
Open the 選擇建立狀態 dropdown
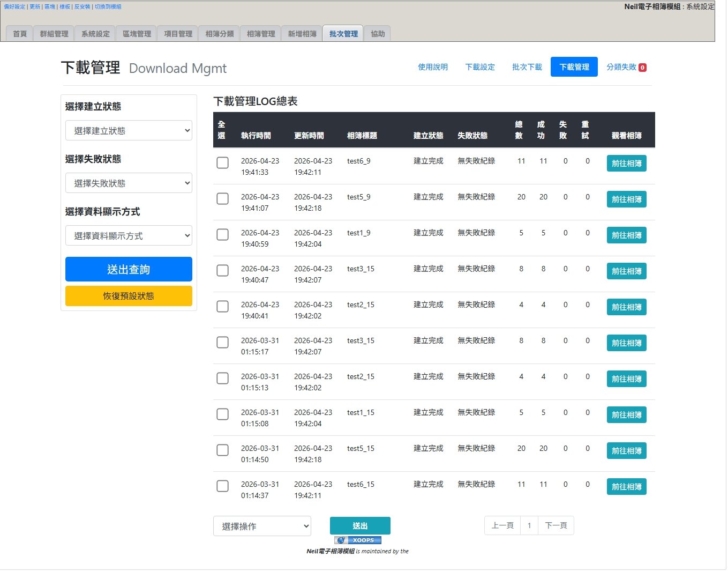click(x=129, y=130)
